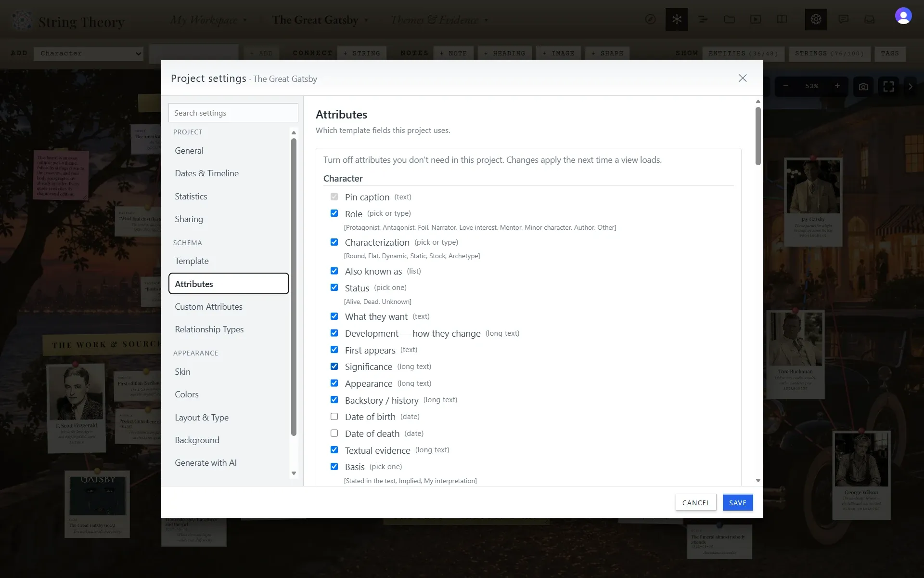
Task: Open Generate with AI settings
Action: tap(229, 463)
